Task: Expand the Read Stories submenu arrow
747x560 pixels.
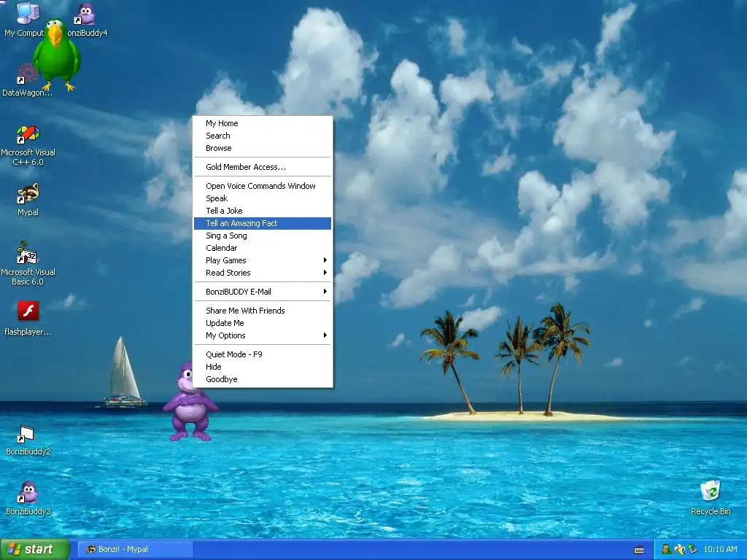Action: pyautogui.click(x=325, y=273)
